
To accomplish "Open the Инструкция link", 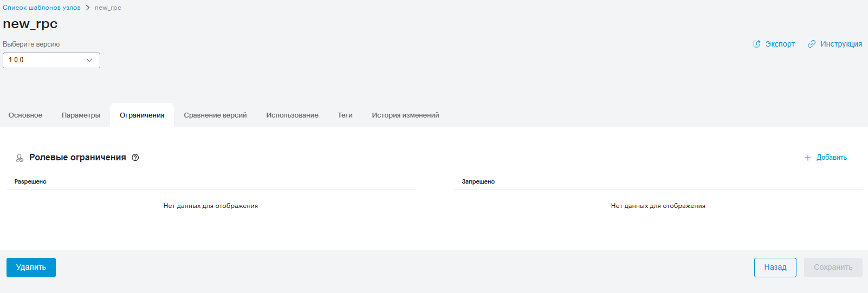I will point(841,44).
